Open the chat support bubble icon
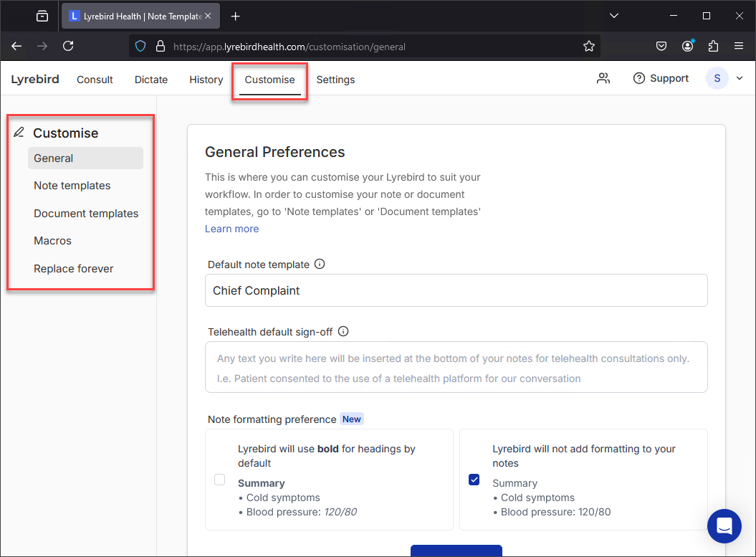The width and height of the screenshot is (756, 557). pyautogui.click(x=724, y=526)
